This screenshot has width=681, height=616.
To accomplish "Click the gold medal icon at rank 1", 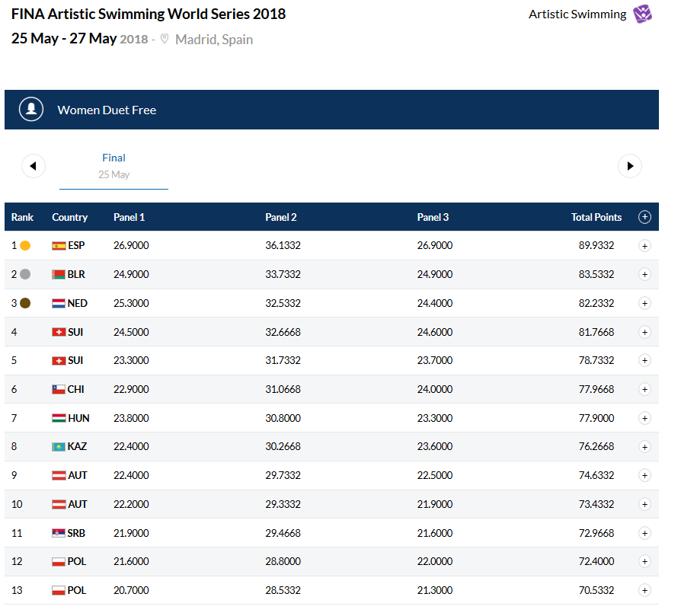I will click(x=25, y=246).
